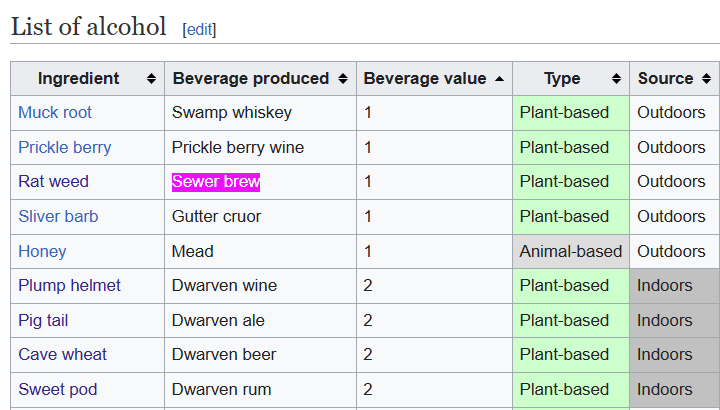Go to the Plump helmet page

[69, 286]
